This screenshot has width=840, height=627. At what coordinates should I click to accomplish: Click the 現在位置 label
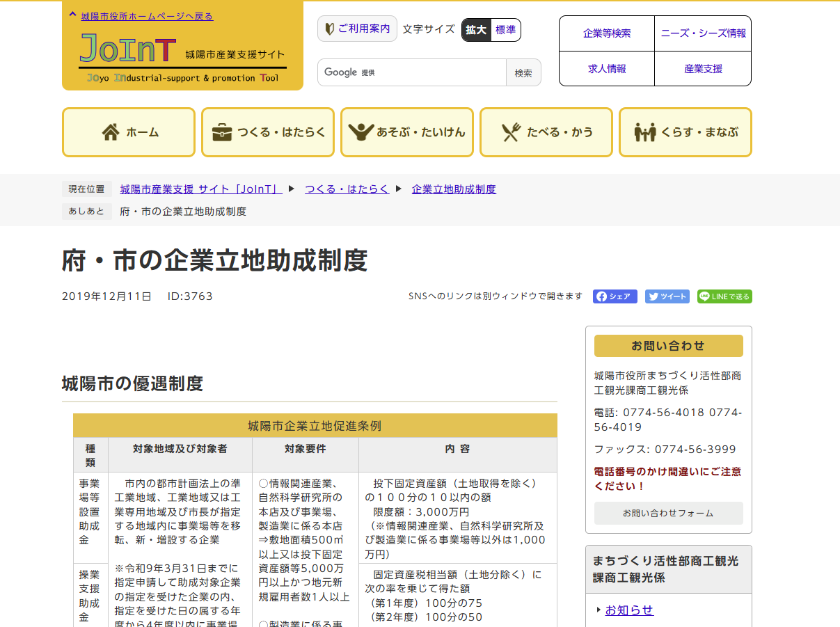[87, 189]
